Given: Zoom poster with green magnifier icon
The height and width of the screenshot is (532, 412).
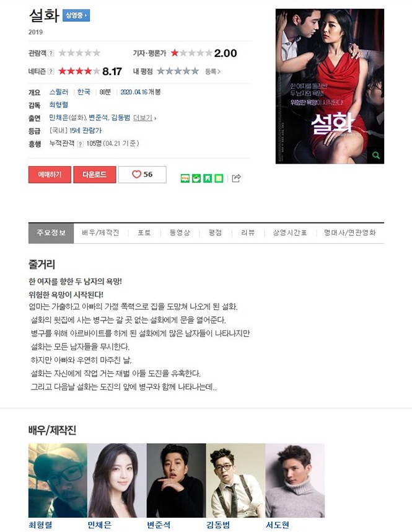Looking at the screenshot, I should [x=376, y=156].
